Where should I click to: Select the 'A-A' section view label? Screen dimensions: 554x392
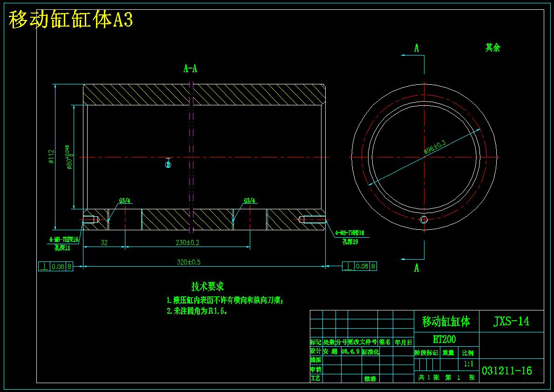tap(191, 69)
